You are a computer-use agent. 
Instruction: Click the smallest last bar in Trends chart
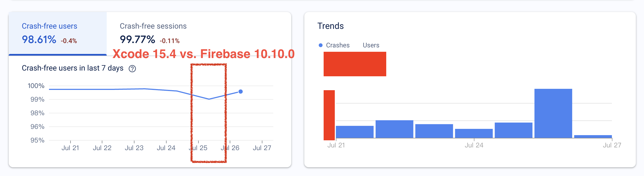point(593,136)
